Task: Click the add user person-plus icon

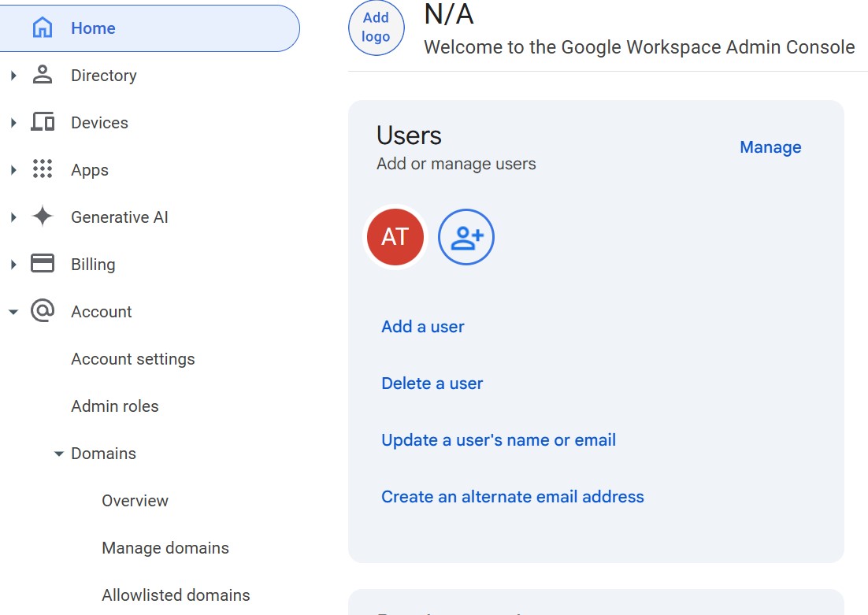Action: point(466,237)
